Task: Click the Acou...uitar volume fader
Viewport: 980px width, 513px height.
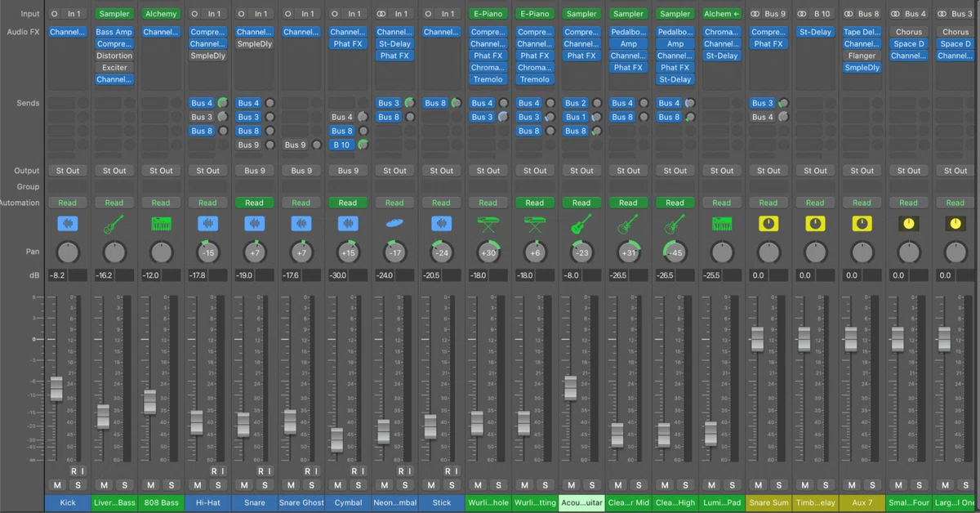Action: [570, 387]
